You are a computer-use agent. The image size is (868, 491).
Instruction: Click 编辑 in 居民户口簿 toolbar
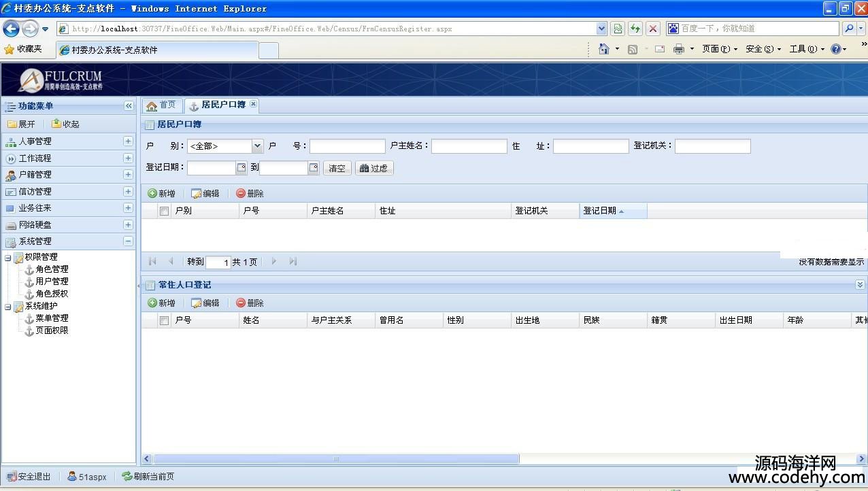coord(205,194)
